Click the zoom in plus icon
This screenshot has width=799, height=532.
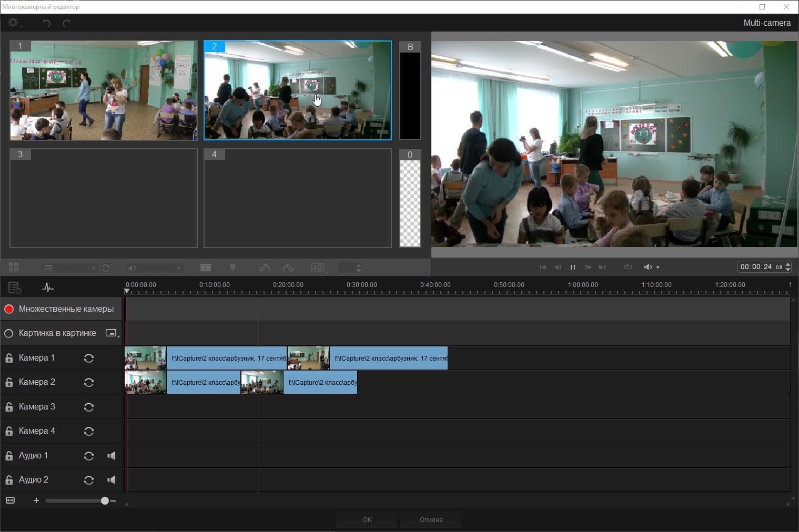click(36, 500)
